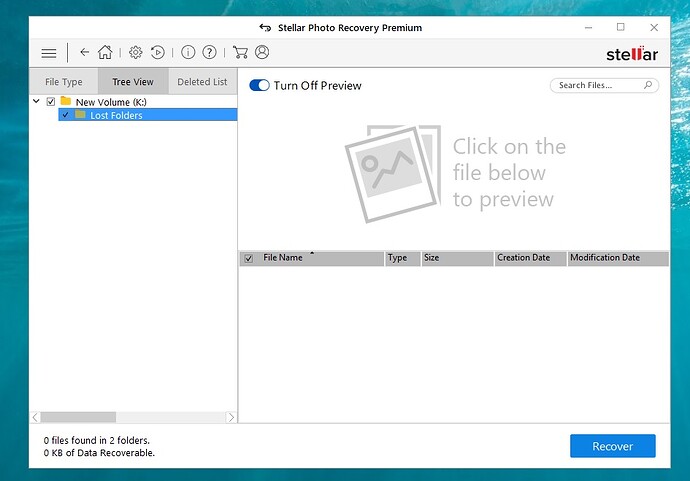Click the tree scrollbar right arrow
This screenshot has height=481, width=690.
coord(231,417)
